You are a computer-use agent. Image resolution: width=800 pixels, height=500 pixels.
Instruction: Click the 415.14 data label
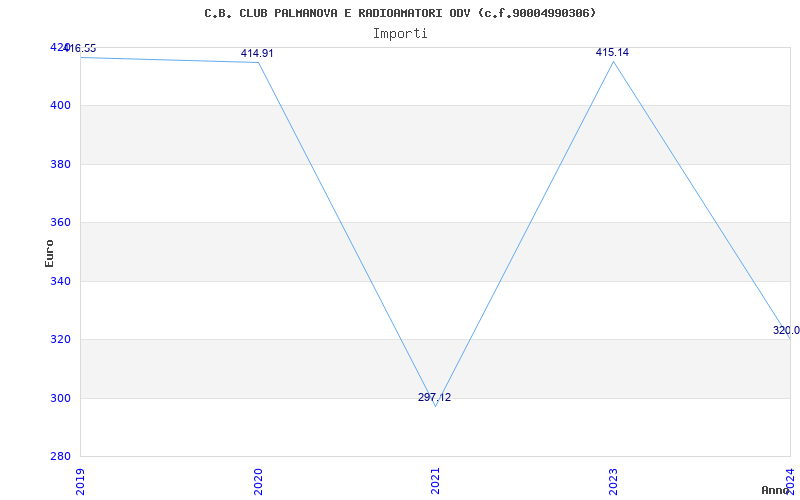point(612,52)
